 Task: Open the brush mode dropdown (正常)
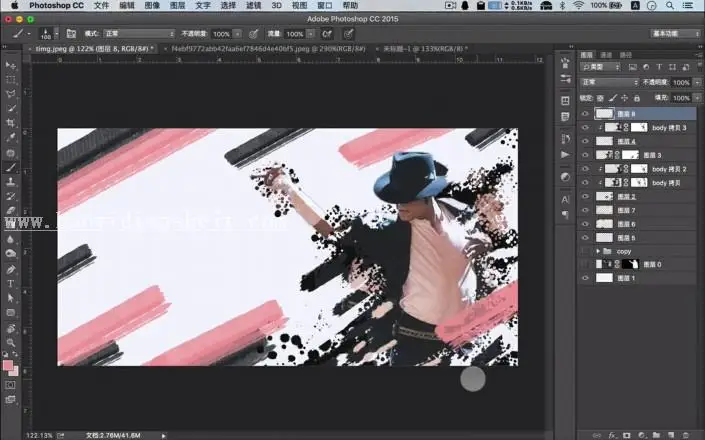tap(139, 34)
